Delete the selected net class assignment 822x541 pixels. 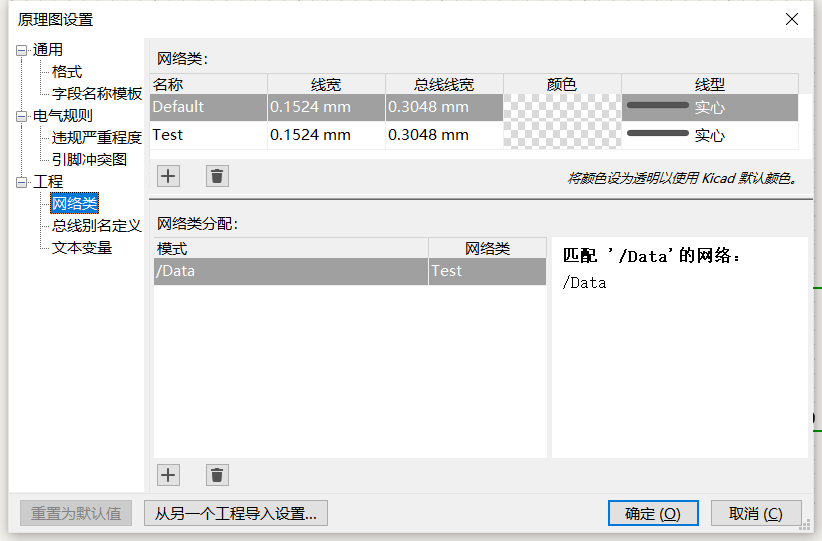click(x=217, y=475)
